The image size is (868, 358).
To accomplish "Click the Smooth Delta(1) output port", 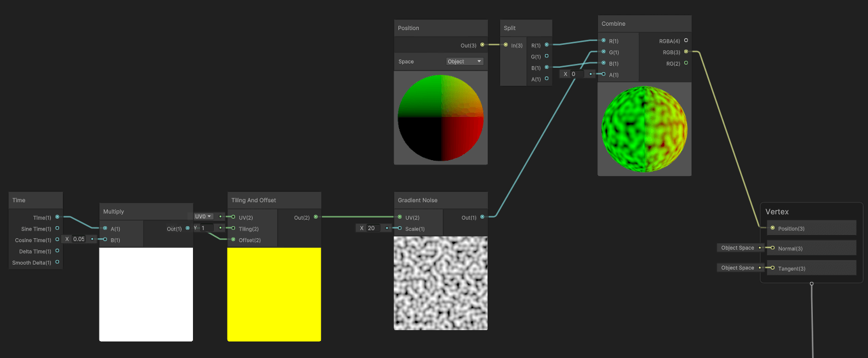I will (x=57, y=262).
